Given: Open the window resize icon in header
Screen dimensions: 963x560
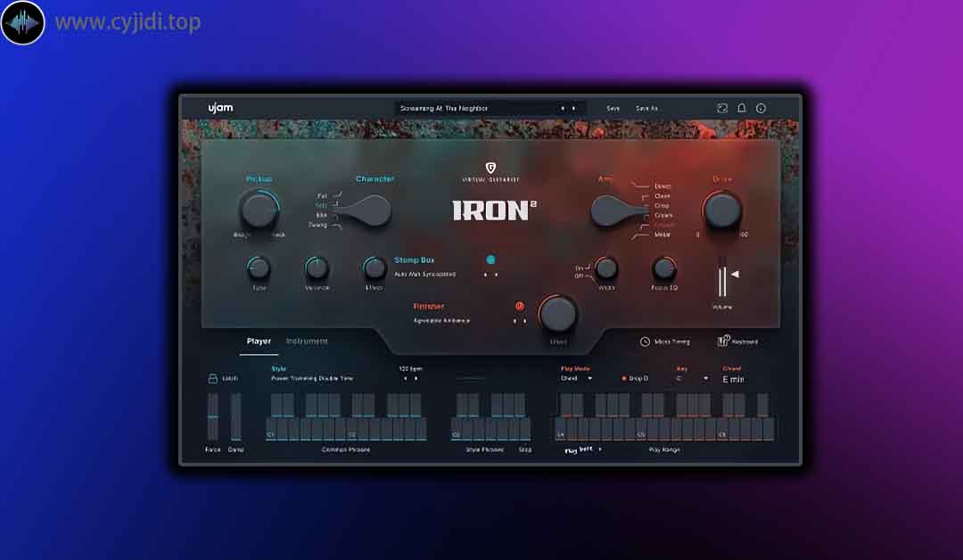Looking at the screenshot, I should (722, 108).
